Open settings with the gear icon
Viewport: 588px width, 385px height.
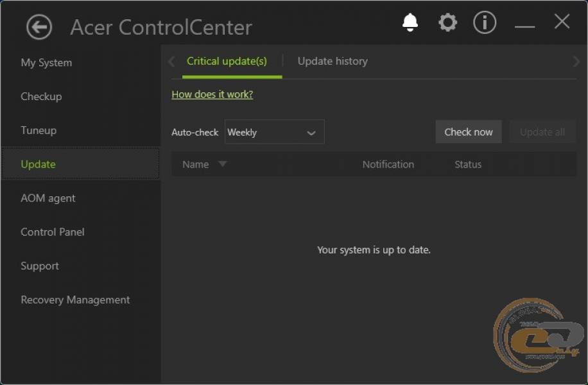tap(448, 22)
